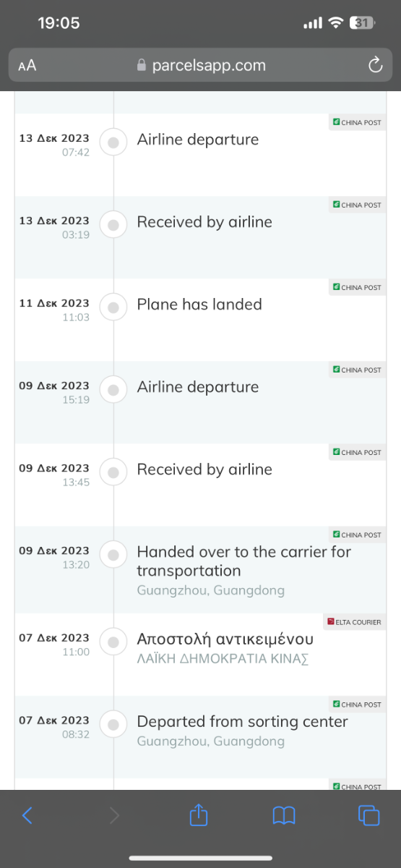
Task: Tap the Safari reload page icon
Action: coord(375,65)
